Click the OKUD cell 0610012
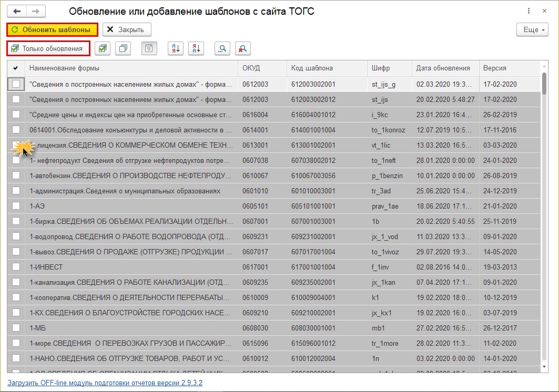The height and width of the screenshot is (392, 559). [x=262, y=358]
